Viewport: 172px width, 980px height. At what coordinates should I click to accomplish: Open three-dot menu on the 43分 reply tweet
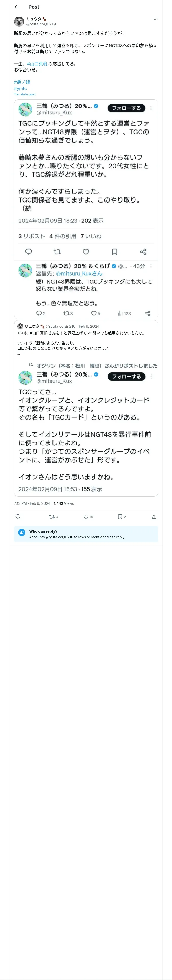(x=151, y=266)
